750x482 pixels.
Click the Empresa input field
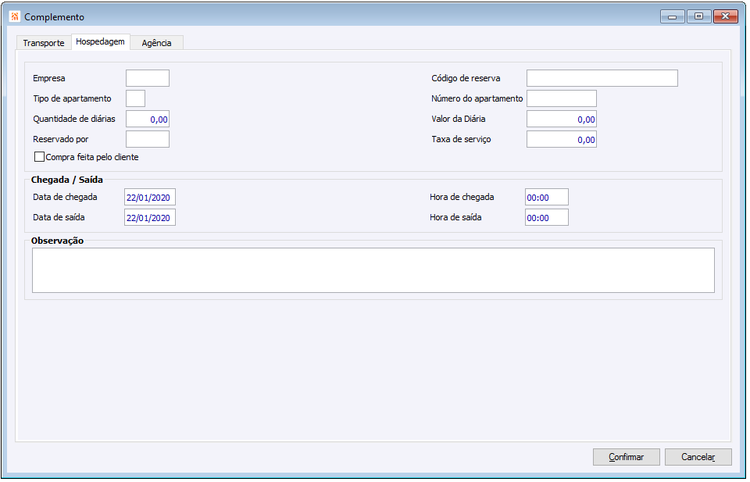coord(148,78)
